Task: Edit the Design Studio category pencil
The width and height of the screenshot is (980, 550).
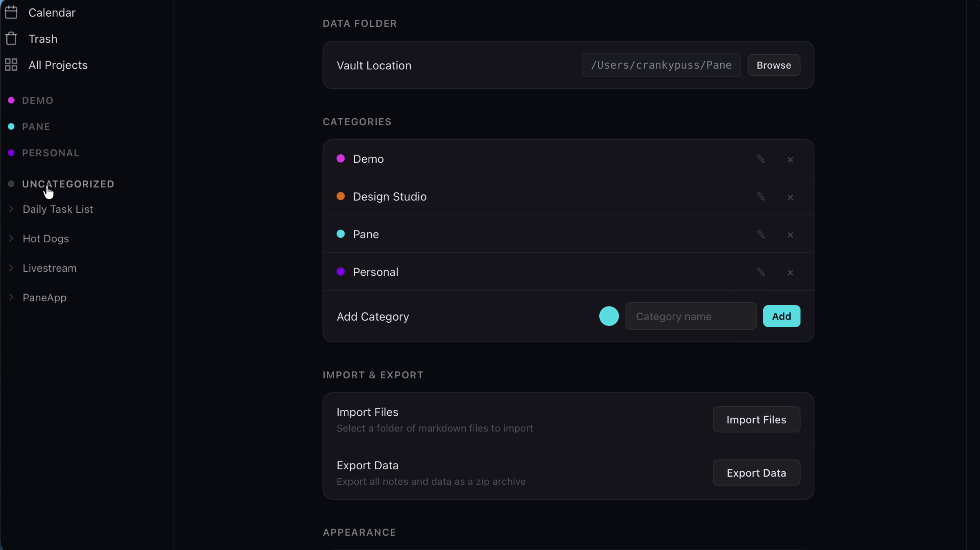Action: [x=760, y=197]
